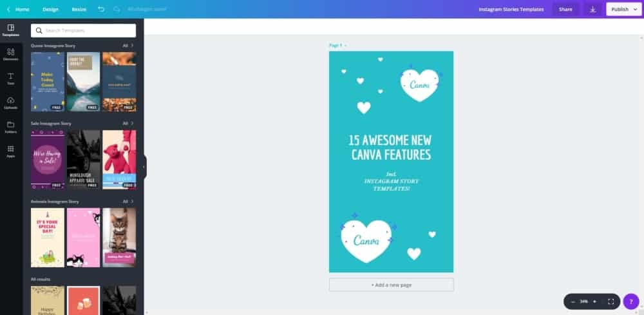Viewport: 644px width, 315px height.
Task: Click the Instagram Stories Templates title
Action: [x=511, y=9]
